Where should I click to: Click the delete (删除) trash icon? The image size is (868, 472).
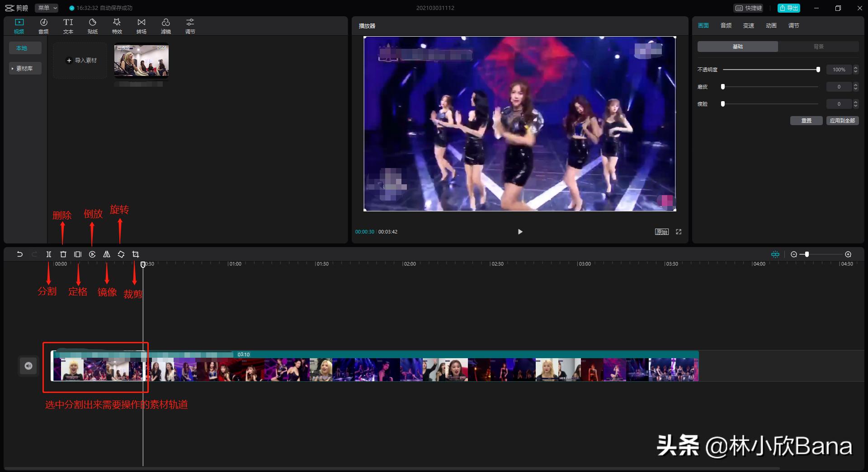[63, 254]
